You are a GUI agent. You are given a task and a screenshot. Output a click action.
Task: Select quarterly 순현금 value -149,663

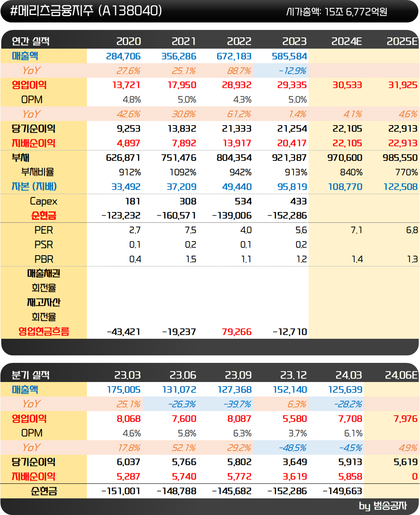pos(343,491)
